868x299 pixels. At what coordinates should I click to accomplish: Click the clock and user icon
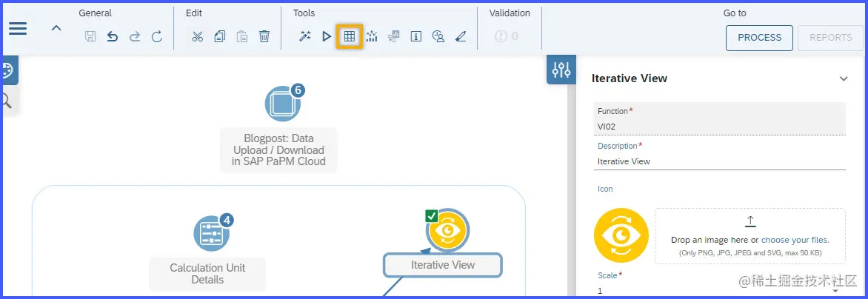click(x=438, y=36)
